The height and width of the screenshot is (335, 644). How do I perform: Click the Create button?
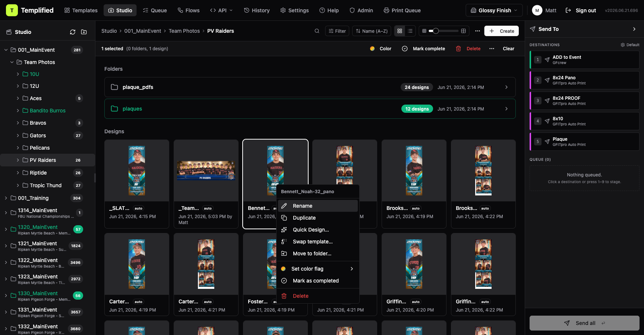point(502,31)
